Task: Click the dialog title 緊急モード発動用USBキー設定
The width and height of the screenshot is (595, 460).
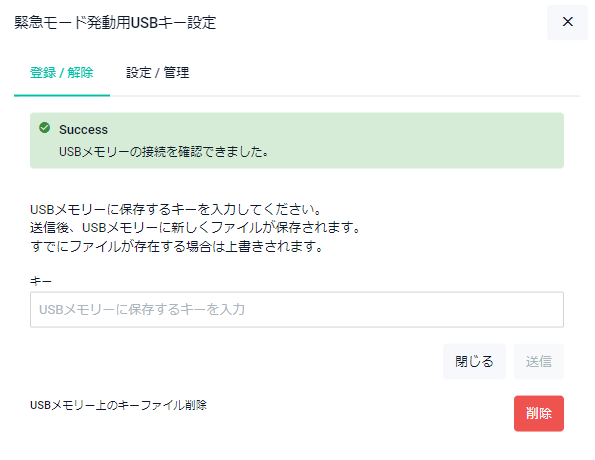Action: [115, 23]
